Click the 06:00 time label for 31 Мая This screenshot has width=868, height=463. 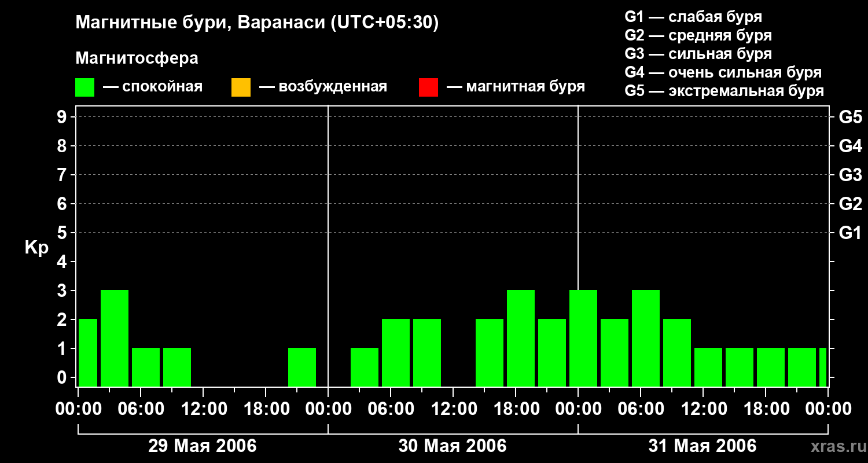pos(641,409)
